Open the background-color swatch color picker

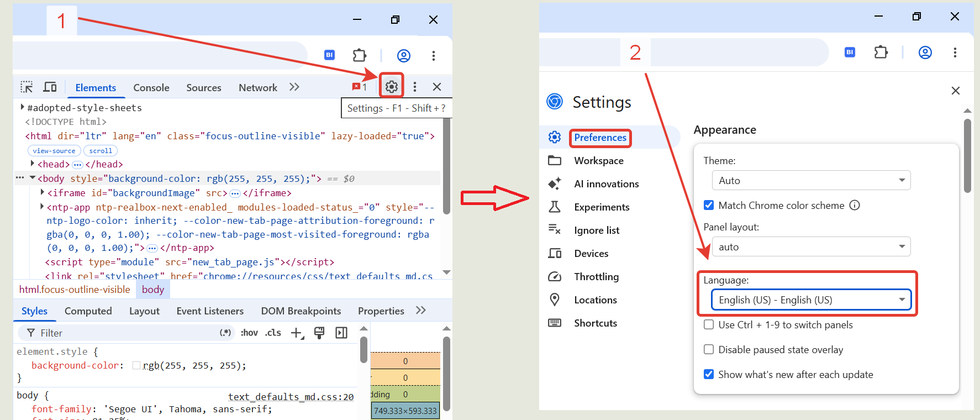[136, 365]
